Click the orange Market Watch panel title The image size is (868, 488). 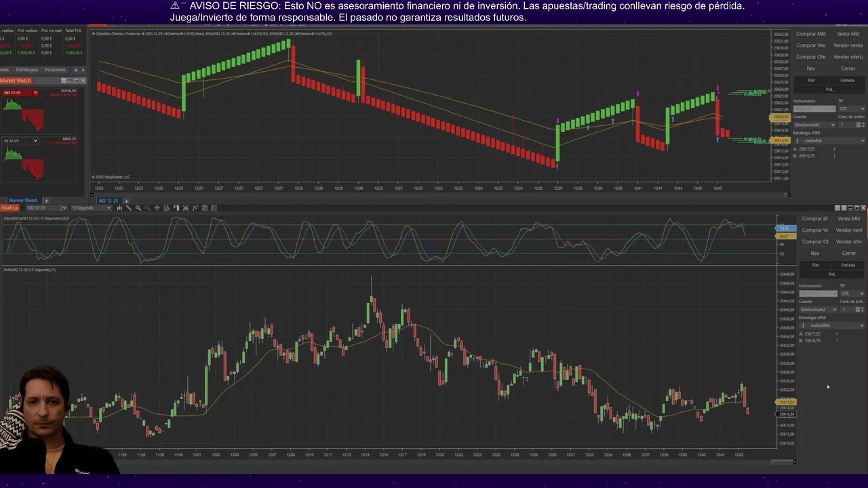coord(16,81)
